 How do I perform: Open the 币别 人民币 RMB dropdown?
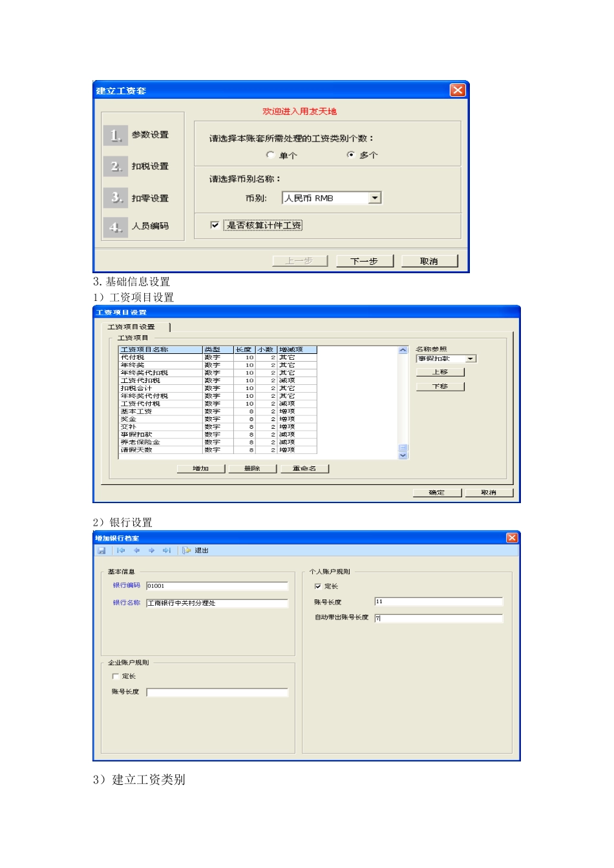coord(375,198)
